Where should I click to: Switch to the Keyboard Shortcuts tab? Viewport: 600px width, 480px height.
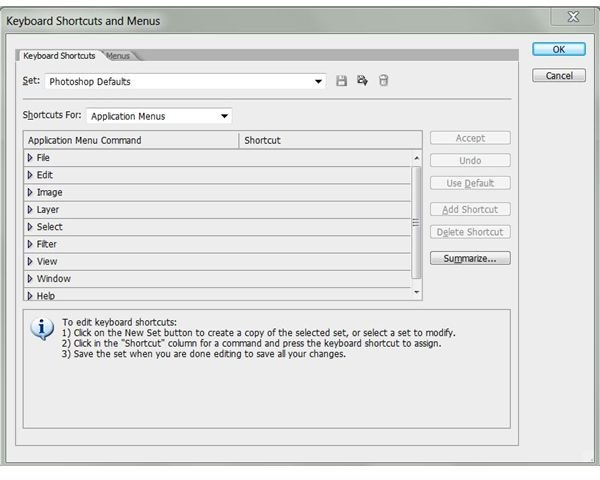click(59, 56)
